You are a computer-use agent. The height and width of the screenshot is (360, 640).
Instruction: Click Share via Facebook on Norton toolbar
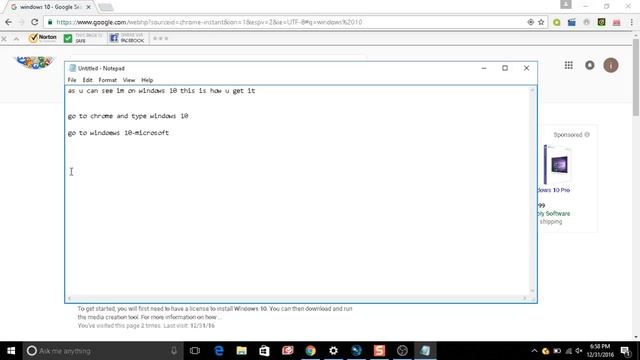tap(127, 38)
